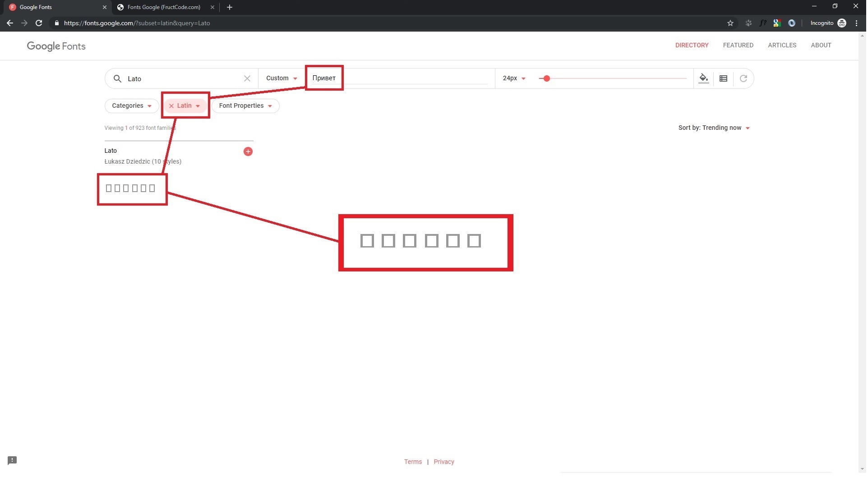868x477 pixels.
Task: Reload the browser page
Action: point(39,23)
